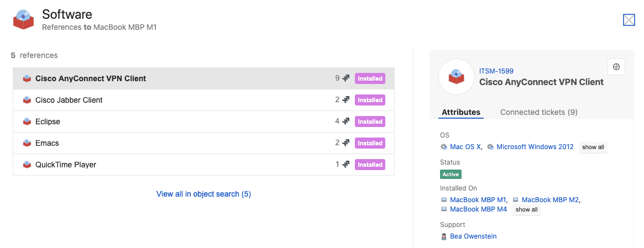Switch to Connected tickets (9) tab
Viewport: 644px width, 248px height.
pyautogui.click(x=539, y=112)
